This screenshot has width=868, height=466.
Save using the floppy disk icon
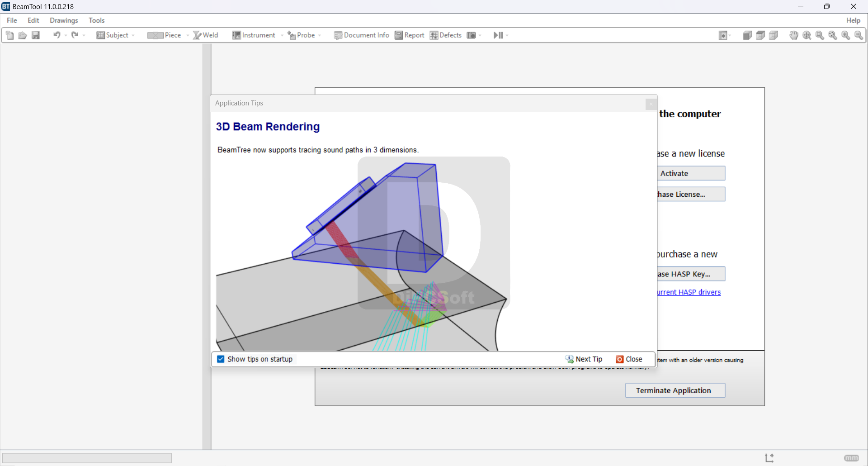tap(36, 35)
